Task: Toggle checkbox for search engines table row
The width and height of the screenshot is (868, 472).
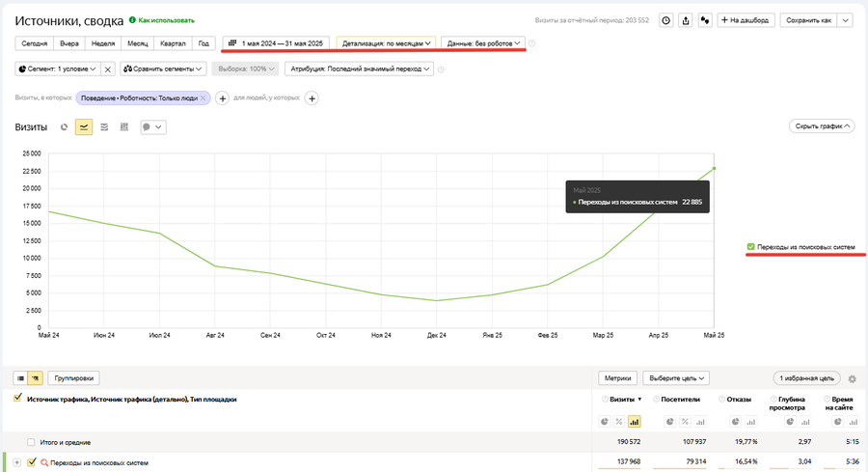Action: point(31,462)
